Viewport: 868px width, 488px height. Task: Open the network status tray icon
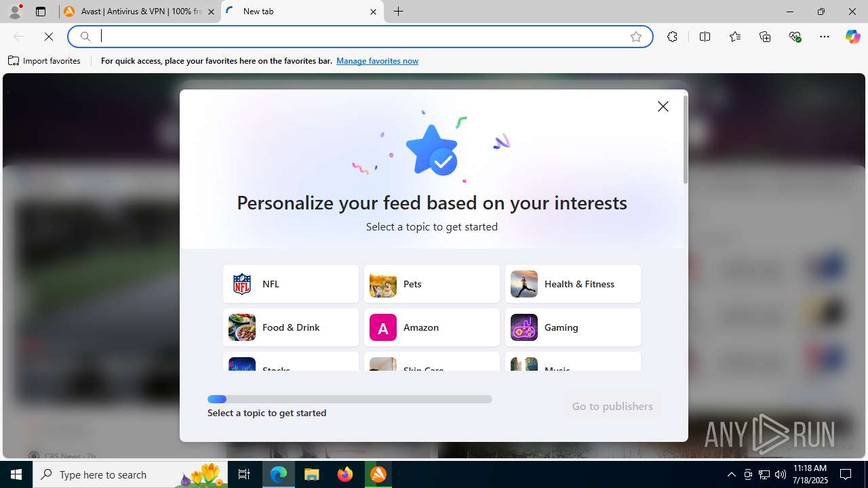coord(764,474)
